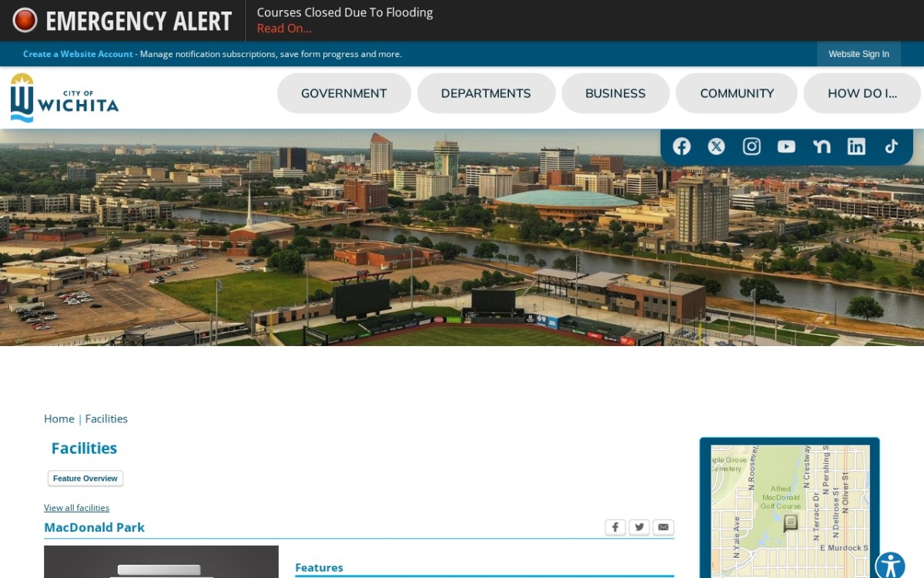This screenshot has height=578, width=924.
Task: Share MacDonald Park via Facebook icon
Action: click(615, 527)
